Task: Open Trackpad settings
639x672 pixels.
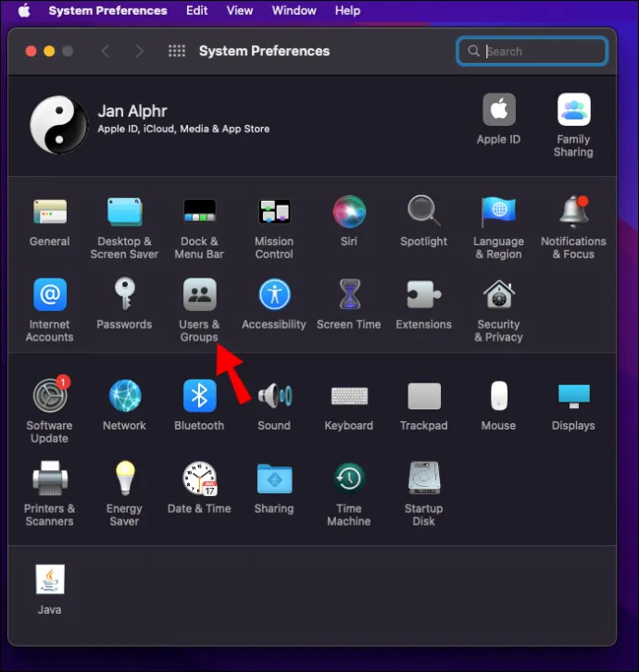Action: (x=424, y=396)
